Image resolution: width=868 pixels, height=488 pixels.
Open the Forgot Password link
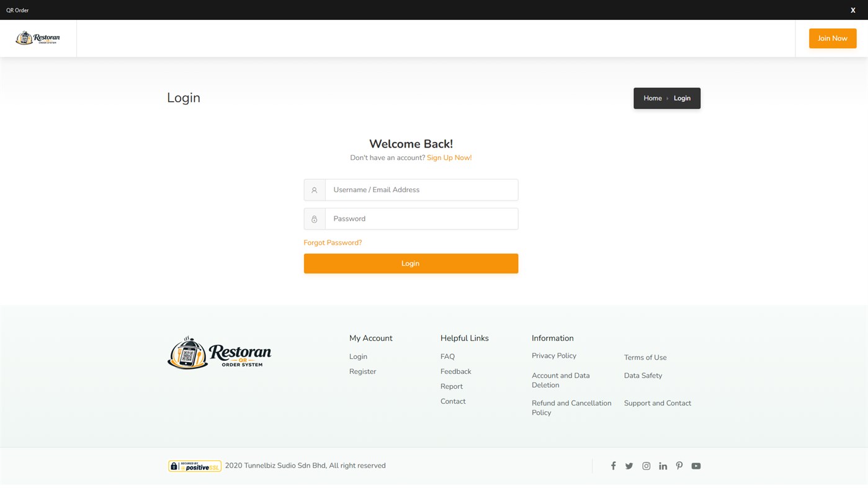333,242
